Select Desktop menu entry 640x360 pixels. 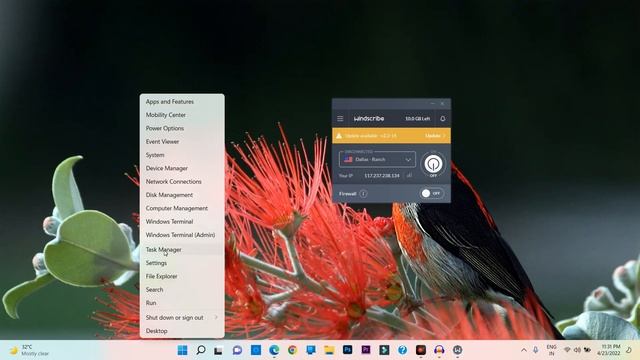coord(182,331)
